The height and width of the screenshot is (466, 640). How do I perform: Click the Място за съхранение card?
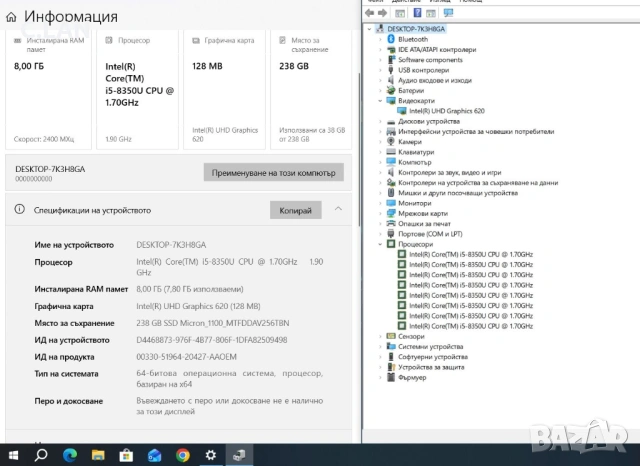[311, 90]
